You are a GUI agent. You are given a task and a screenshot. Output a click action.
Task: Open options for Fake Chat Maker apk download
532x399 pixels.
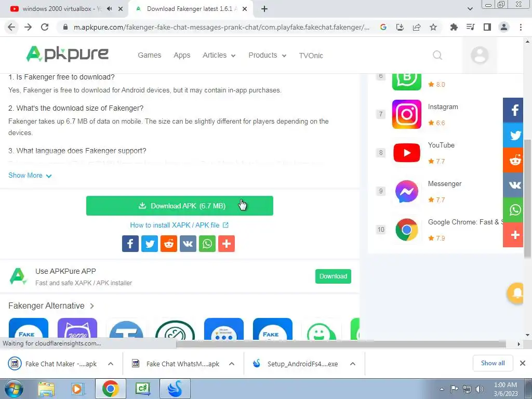tap(111, 364)
